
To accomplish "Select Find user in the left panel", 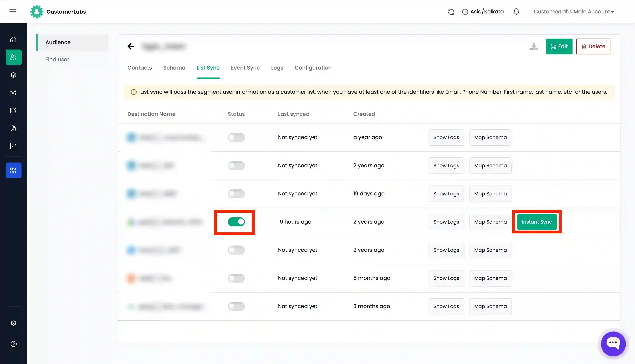I will pos(57,59).
